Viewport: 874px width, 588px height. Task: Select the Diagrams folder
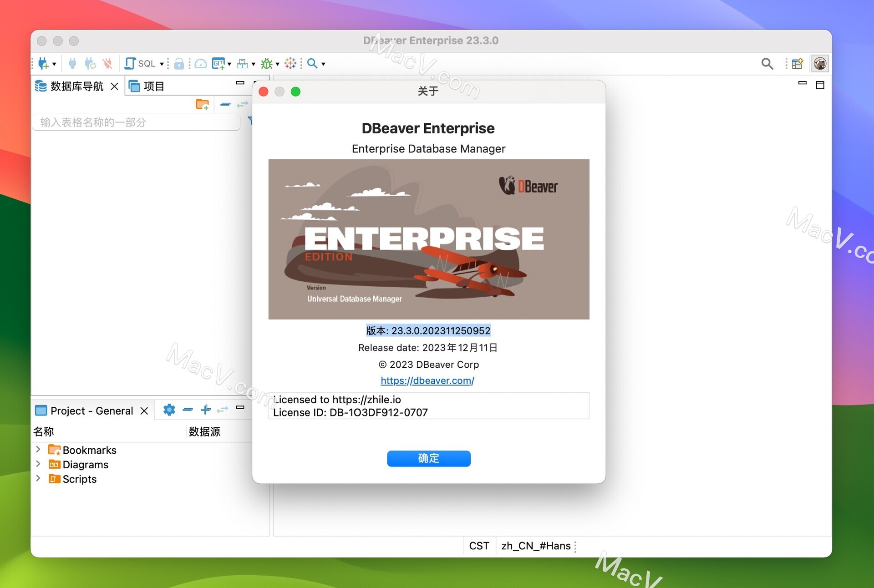click(x=78, y=465)
